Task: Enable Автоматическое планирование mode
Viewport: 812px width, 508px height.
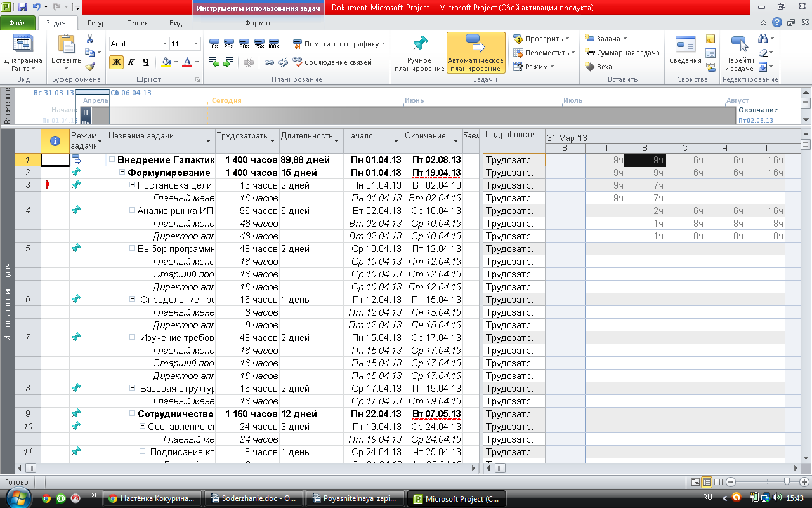Action: pos(476,53)
